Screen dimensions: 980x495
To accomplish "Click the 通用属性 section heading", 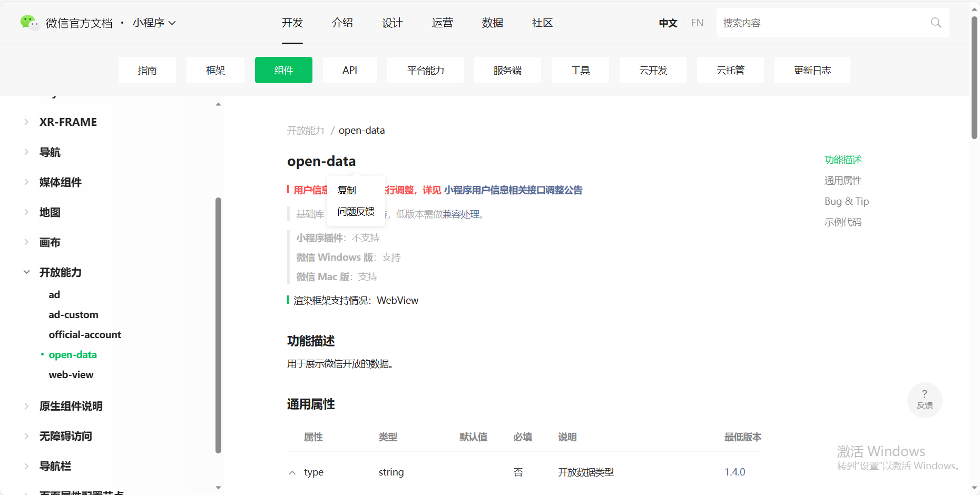I will (311, 404).
